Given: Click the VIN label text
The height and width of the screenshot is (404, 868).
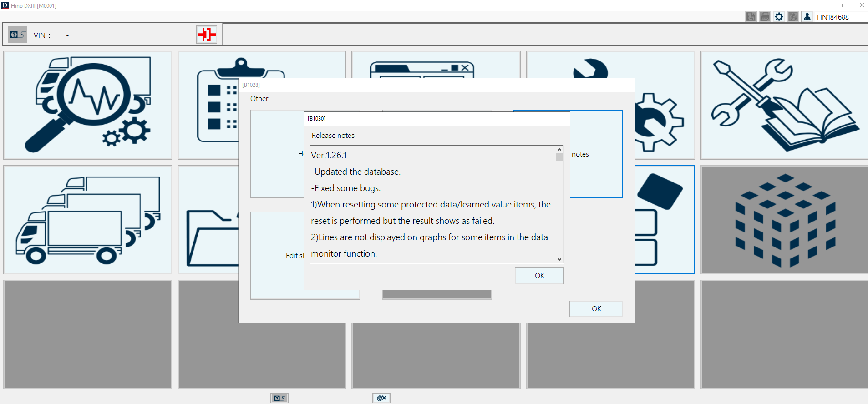Looking at the screenshot, I should pos(42,35).
